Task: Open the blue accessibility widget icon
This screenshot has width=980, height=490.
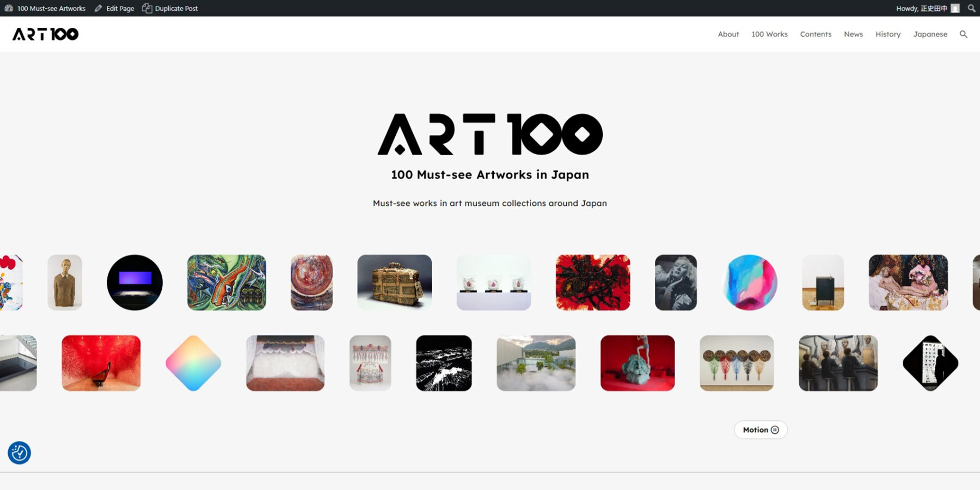Action: pyautogui.click(x=19, y=452)
